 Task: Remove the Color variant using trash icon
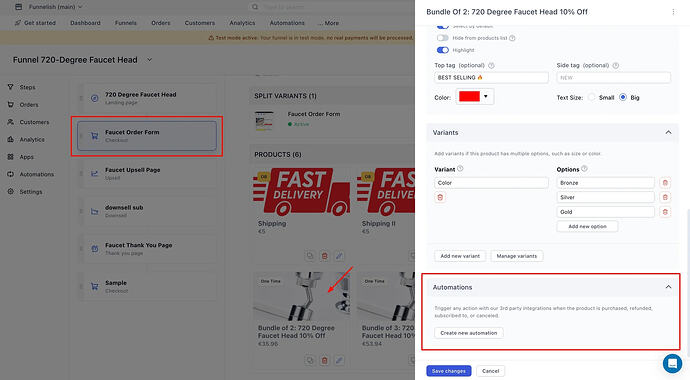pyautogui.click(x=440, y=197)
